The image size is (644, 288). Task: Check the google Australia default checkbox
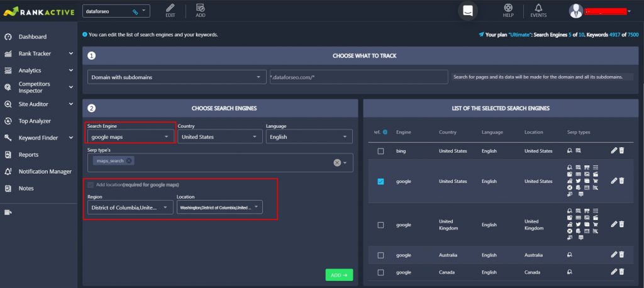point(380,255)
